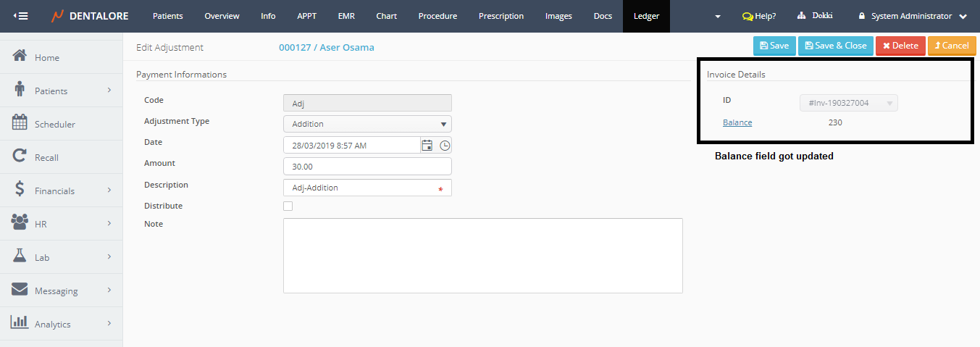
Task: Open Messaging envelope icon in sidebar
Action: (20, 290)
